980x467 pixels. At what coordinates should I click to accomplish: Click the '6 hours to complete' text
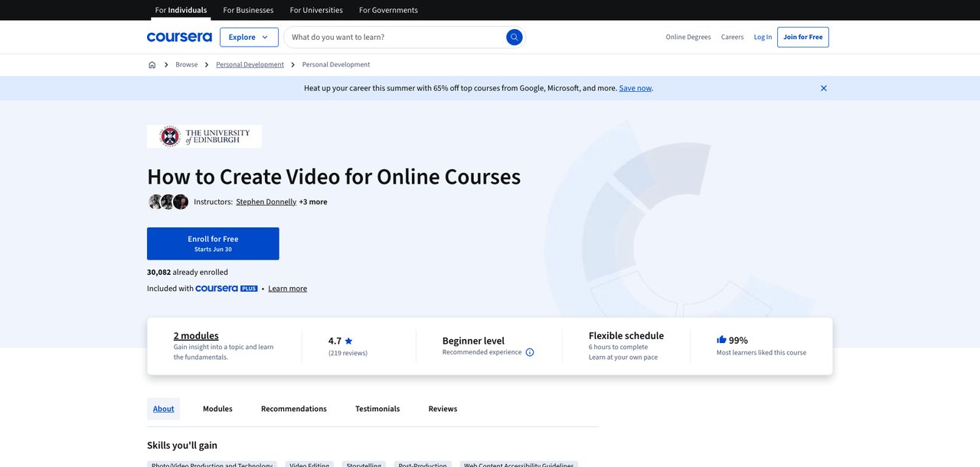click(x=618, y=348)
